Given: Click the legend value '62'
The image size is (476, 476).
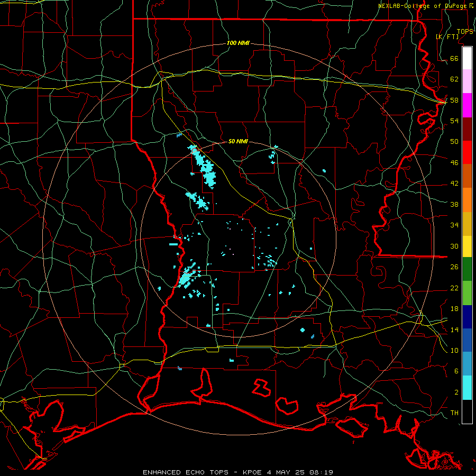Looking at the screenshot, I should pyautogui.click(x=454, y=79).
